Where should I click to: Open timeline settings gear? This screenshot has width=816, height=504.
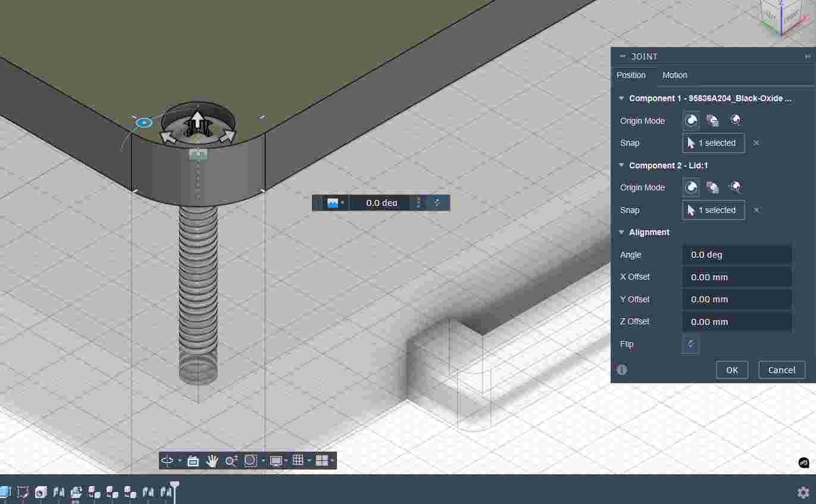(x=803, y=492)
